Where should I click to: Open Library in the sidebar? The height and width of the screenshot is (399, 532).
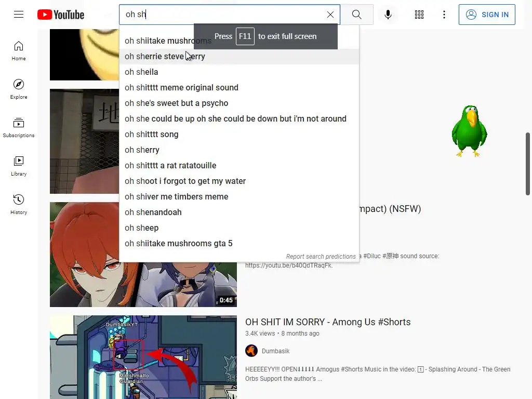pyautogui.click(x=19, y=166)
